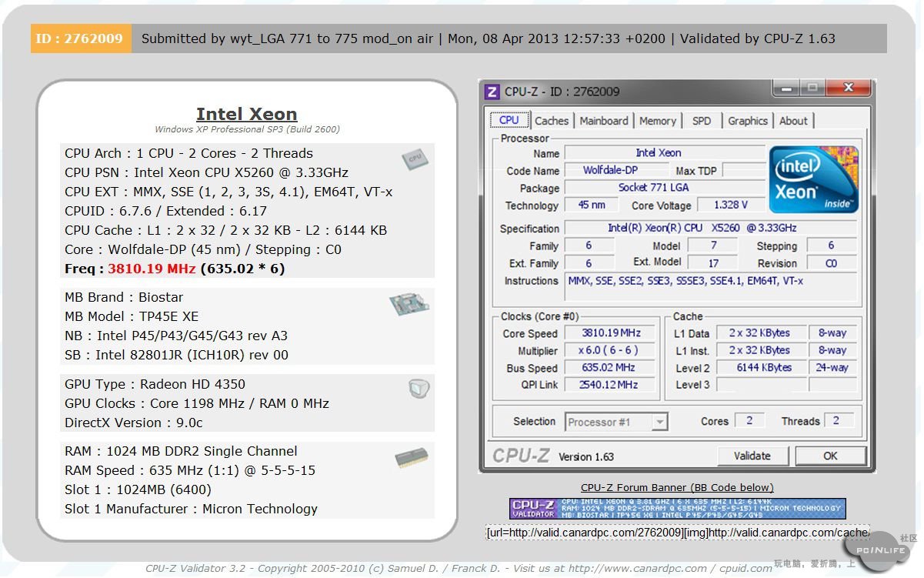This screenshot has width=924, height=578.
Task: Click the GPU Type : Radeon HD 4350 line
Action: (x=155, y=384)
